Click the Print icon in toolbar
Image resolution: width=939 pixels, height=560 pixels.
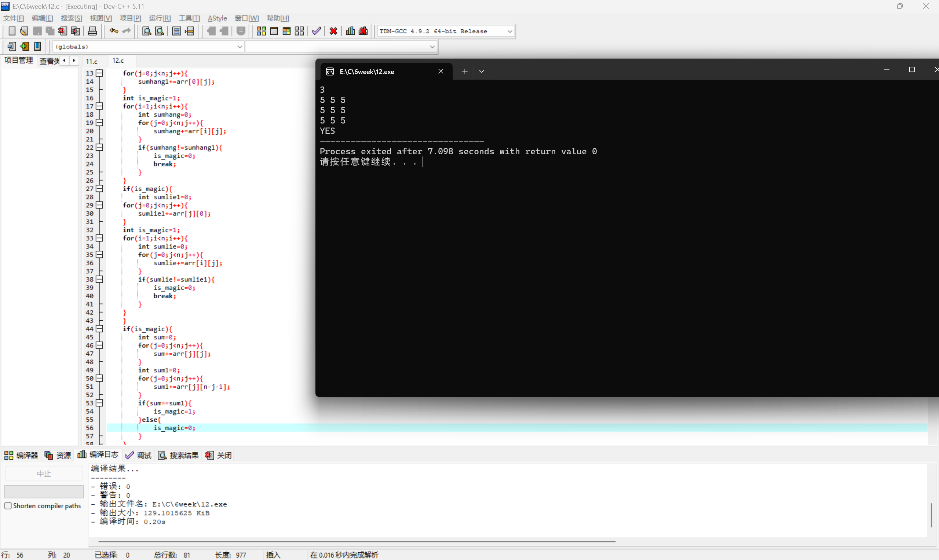[x=92, y=31]
